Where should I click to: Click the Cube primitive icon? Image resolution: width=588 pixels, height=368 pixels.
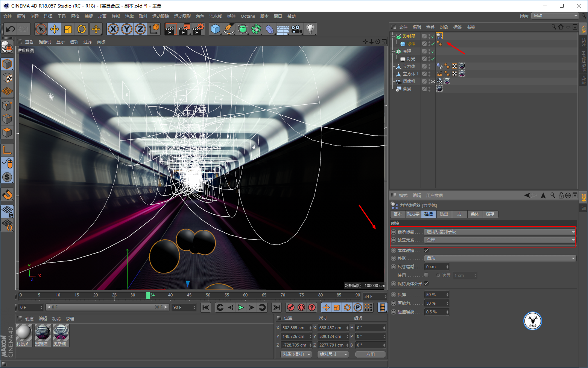[215, 29]
